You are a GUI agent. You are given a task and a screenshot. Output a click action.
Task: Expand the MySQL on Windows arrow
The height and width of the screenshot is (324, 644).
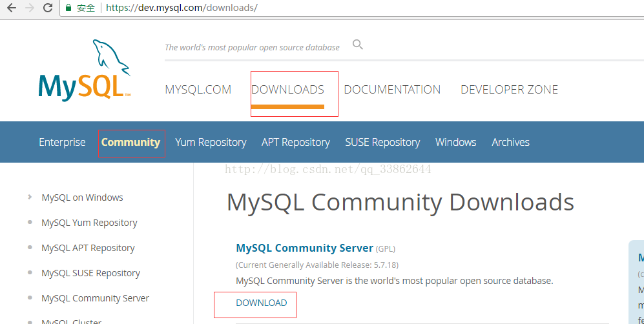(x=30, y=197)
